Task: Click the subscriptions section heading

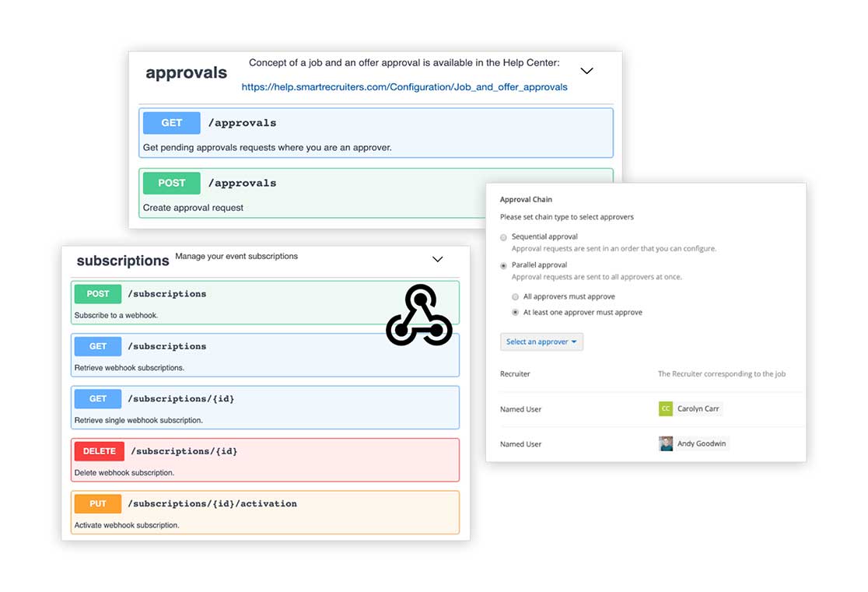Action: pyautogui.click(x=123, y=261)
